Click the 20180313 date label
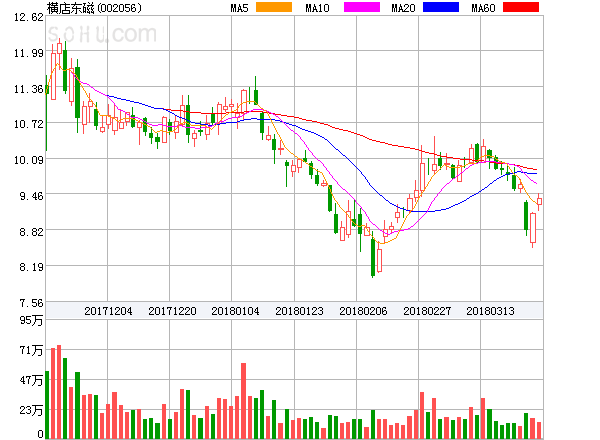 (490, 311)
